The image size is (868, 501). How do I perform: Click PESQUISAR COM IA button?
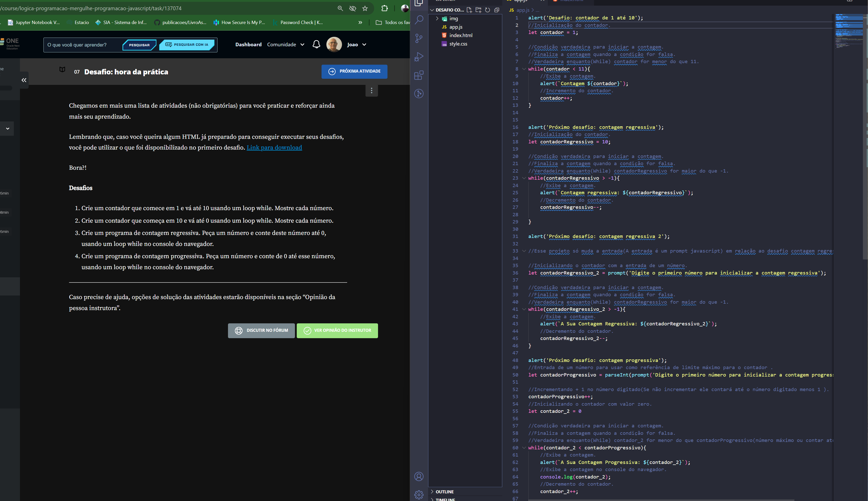coord(187,45)
